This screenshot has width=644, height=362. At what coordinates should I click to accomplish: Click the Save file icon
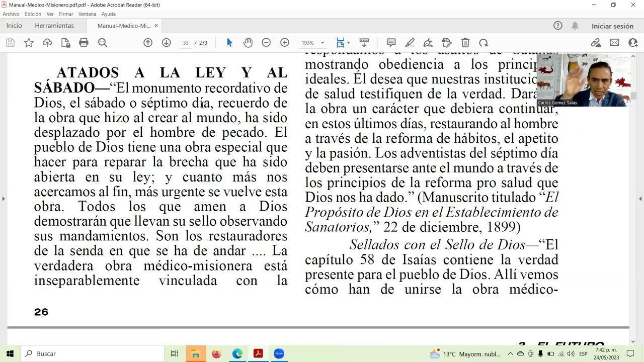point(10,43)
